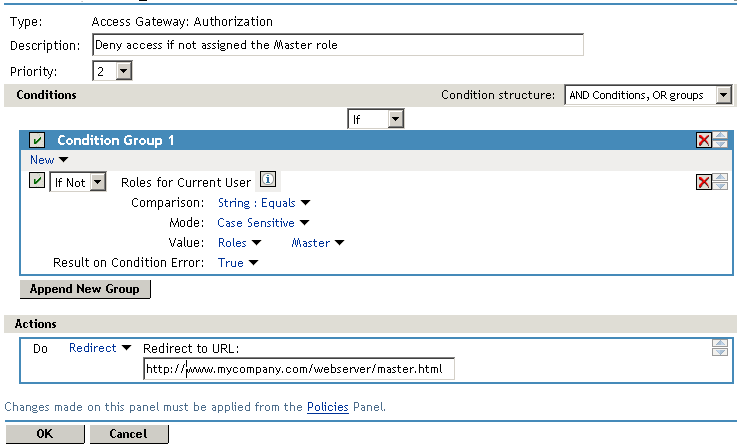
Task: Move the Roles condition row up
Action: point(719,177)
